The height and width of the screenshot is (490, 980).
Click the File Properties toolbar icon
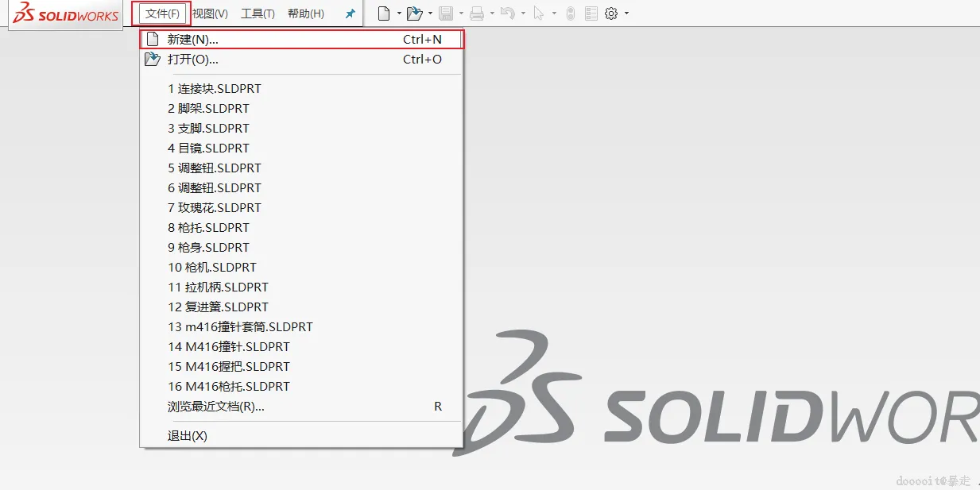(591, 14)
